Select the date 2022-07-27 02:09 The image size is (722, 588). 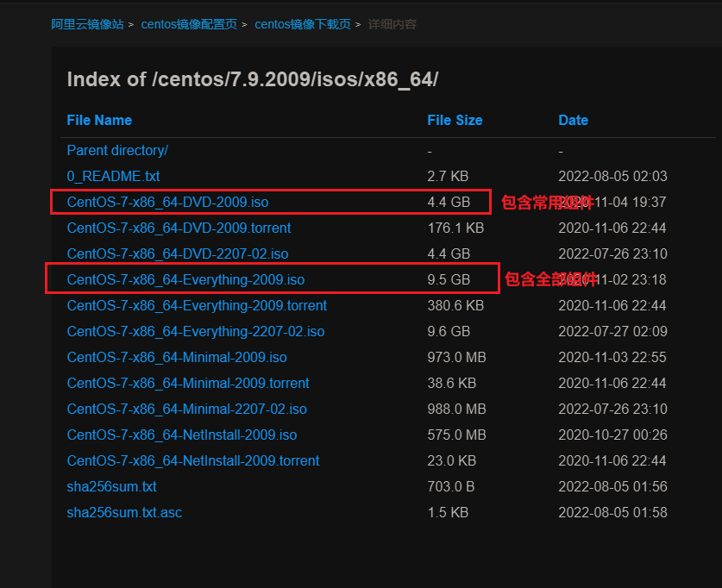click(x=612, y=331)
